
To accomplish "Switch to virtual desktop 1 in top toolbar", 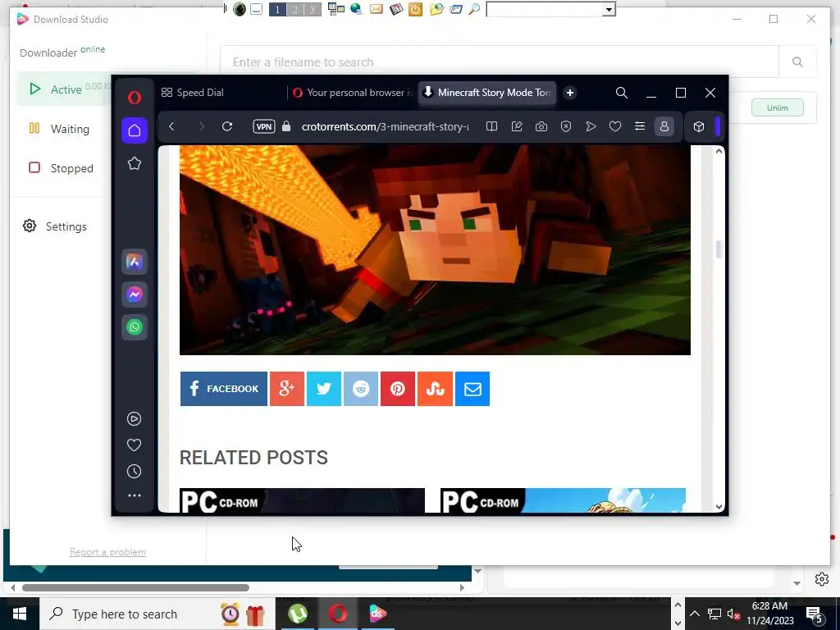I will pos(277,9).
